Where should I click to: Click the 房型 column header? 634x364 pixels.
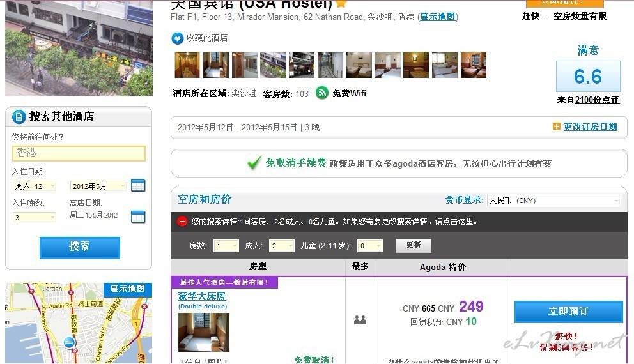(x=258, y=267)
